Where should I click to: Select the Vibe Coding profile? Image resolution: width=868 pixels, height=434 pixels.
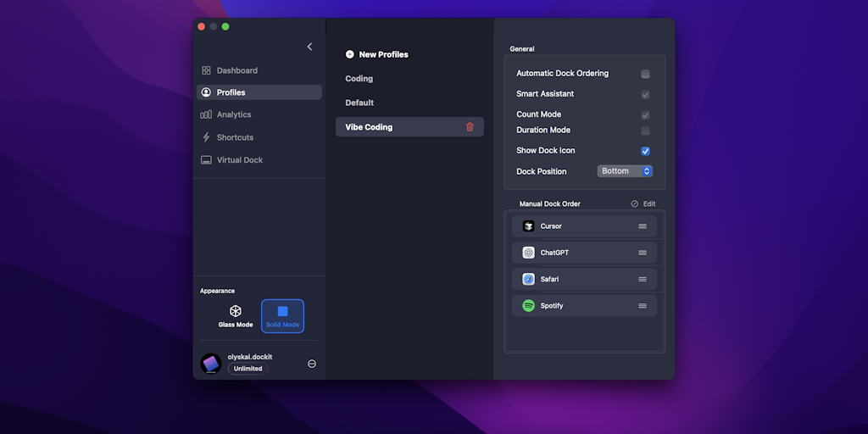tap(409, 127)
